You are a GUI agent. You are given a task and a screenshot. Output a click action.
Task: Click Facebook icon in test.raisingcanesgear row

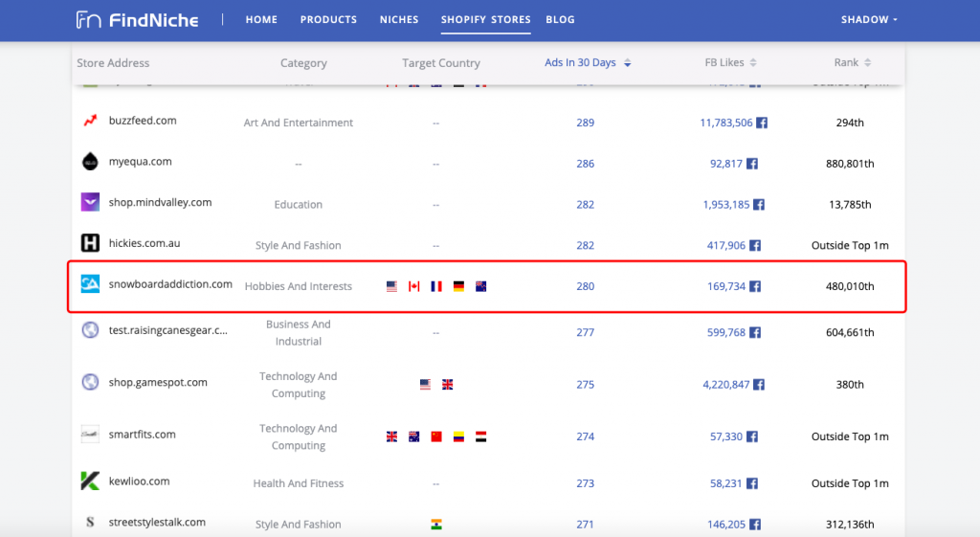[755, 332]
